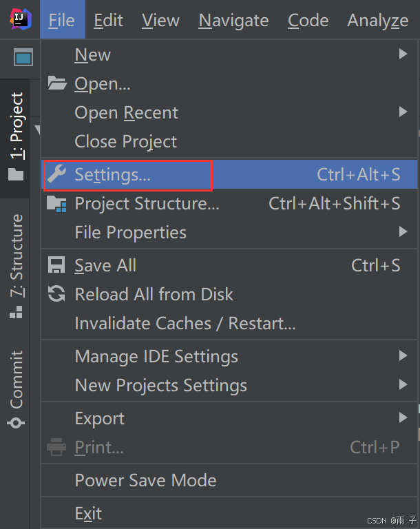This screenshot has height=529, width=420.
Task: Expand the Export submenu arrow
Action: click(x=403, y=417)
